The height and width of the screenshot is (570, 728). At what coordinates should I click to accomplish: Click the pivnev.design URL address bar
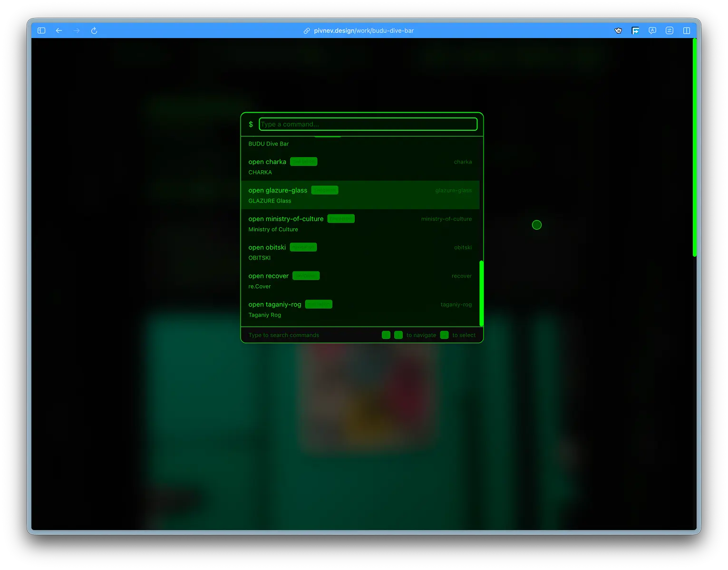click(x=364, y=30)
